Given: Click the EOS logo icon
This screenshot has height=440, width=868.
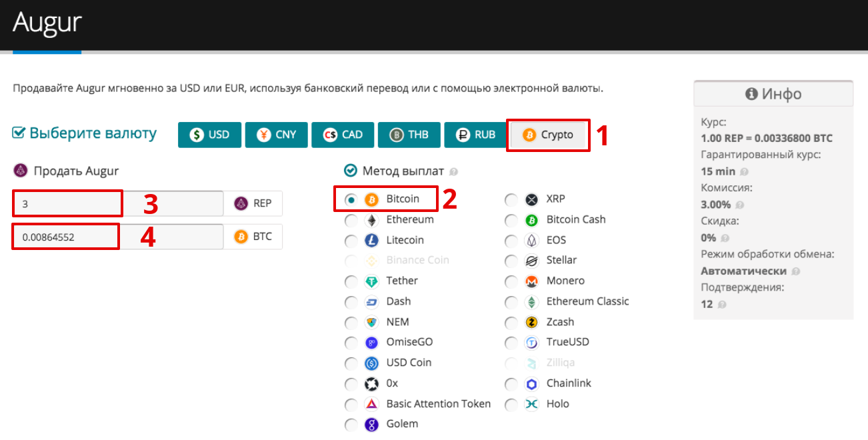Looking at the screenshot, I should click(531, 241).
